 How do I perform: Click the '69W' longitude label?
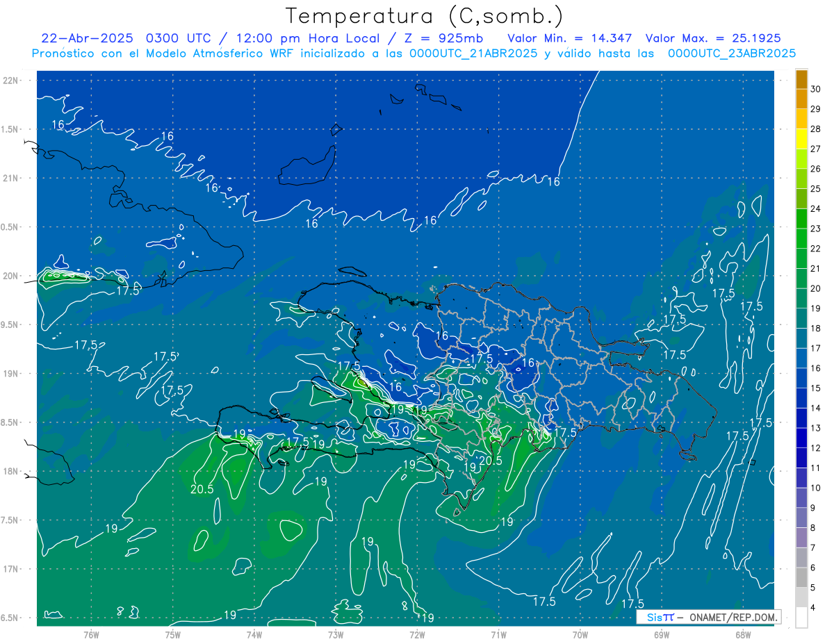click(662, 635)
